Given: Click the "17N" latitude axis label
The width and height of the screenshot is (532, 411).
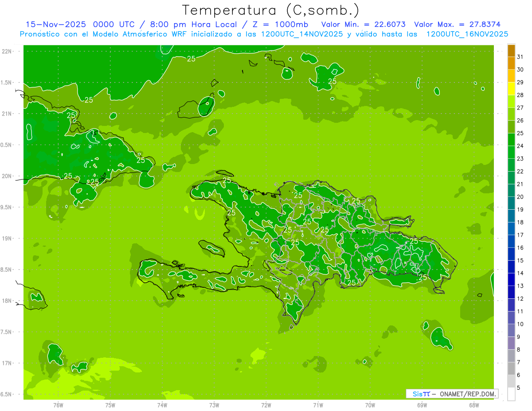Looking at the screenshot, I should click(x=7, y=363).
